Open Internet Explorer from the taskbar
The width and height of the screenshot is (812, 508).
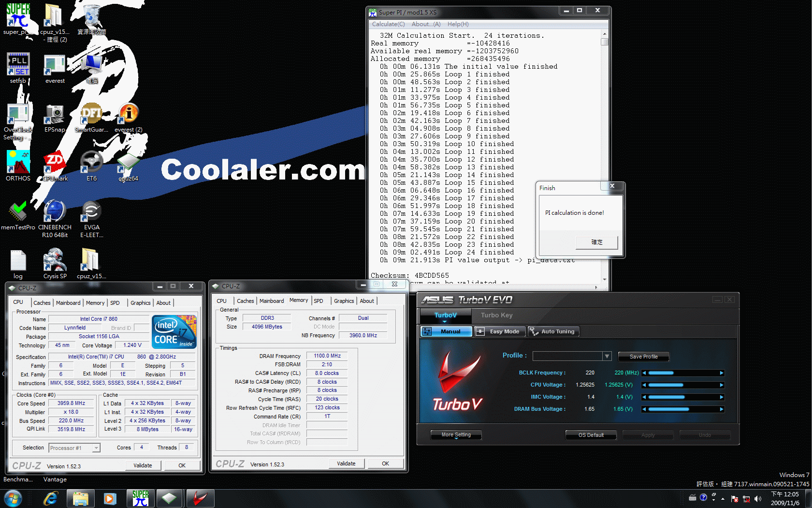tap(50, 498)
